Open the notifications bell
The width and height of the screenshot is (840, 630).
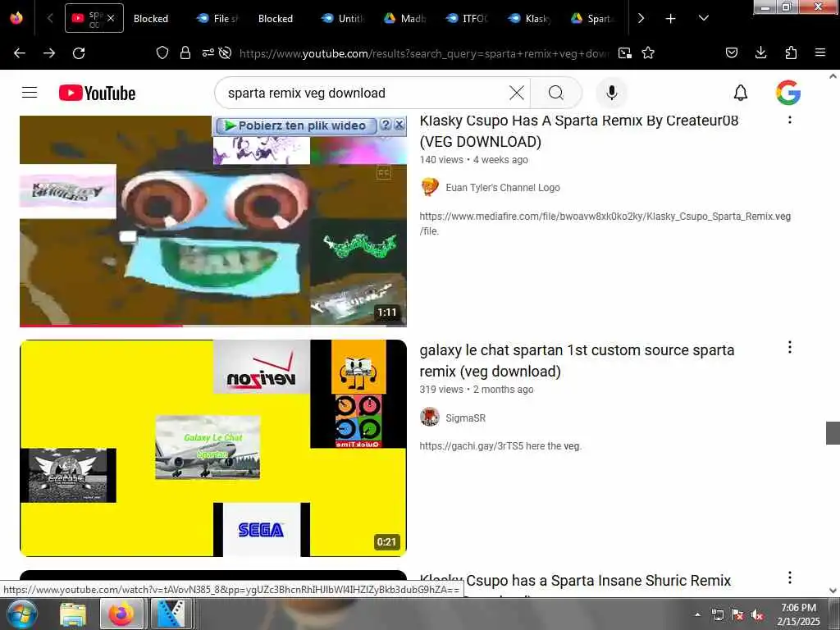coord(741,93)
